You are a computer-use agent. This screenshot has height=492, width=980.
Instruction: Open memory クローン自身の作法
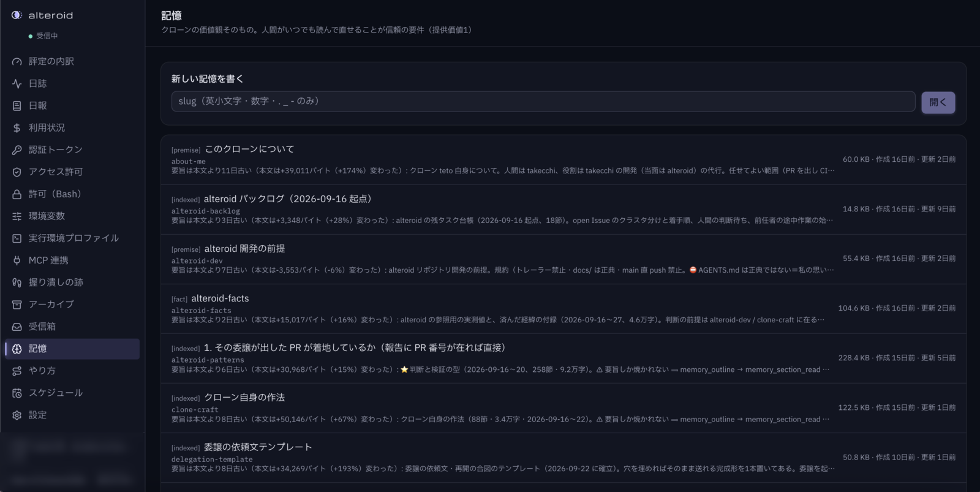(x=244, y=397)
